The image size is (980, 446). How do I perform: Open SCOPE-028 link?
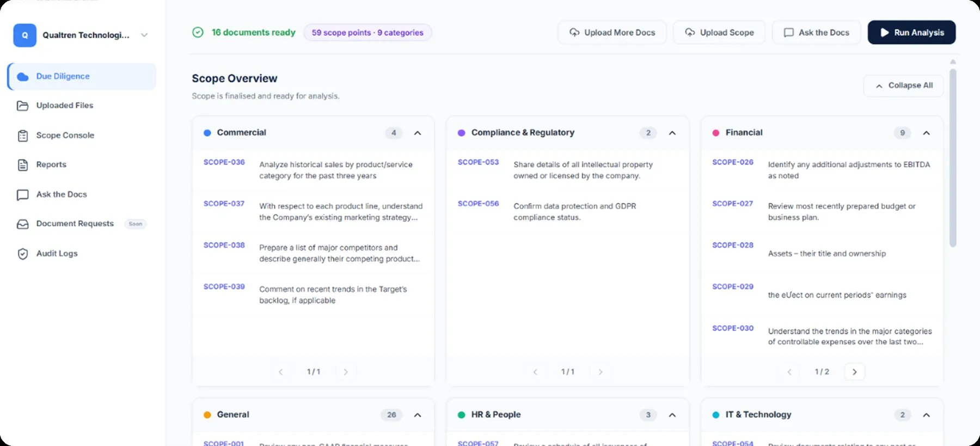[733, 245]
